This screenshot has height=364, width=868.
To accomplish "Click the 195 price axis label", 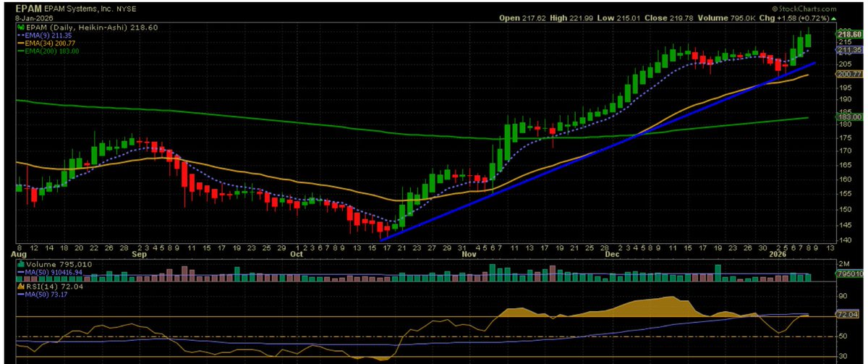I will click(843, 88).
